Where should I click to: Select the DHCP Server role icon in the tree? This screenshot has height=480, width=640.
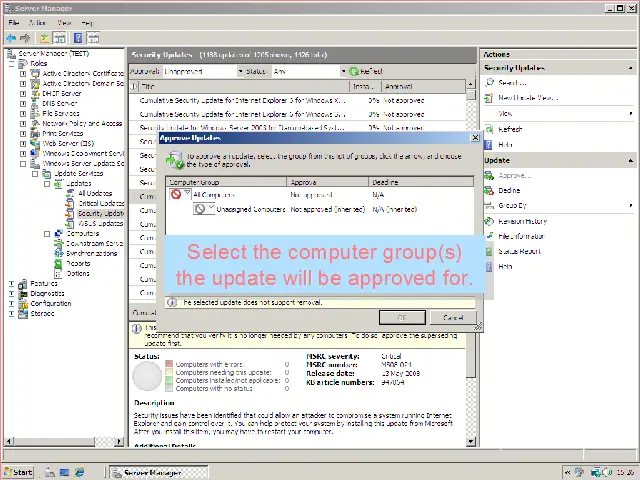(36, 93)
